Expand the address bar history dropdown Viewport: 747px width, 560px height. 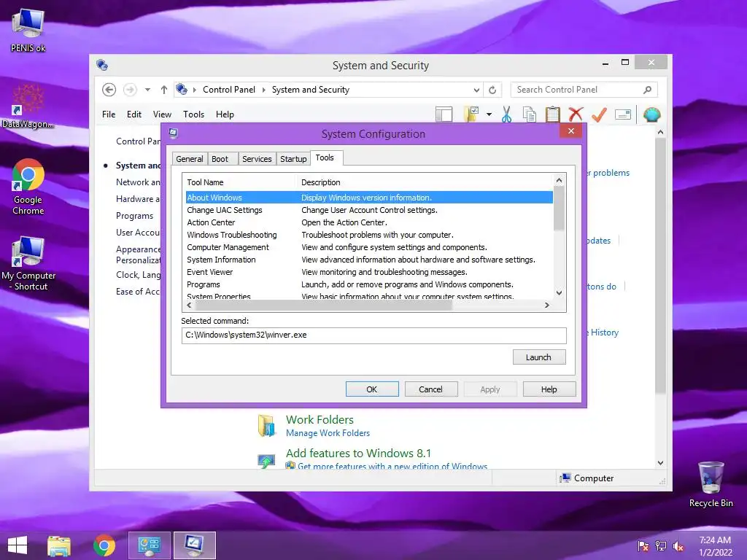476,90
